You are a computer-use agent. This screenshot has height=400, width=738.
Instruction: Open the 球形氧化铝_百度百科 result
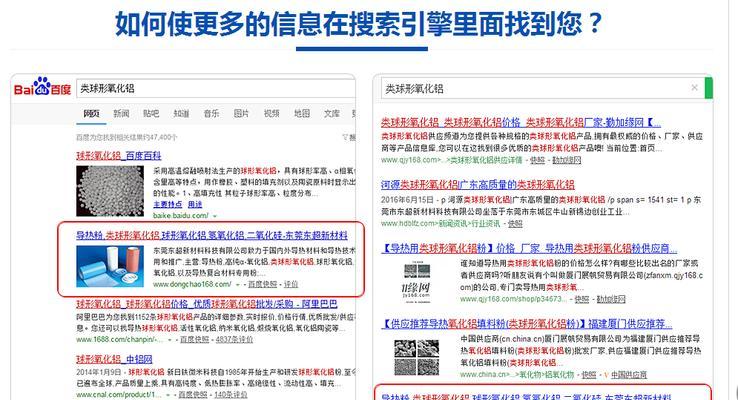click(x=119, y=156)
